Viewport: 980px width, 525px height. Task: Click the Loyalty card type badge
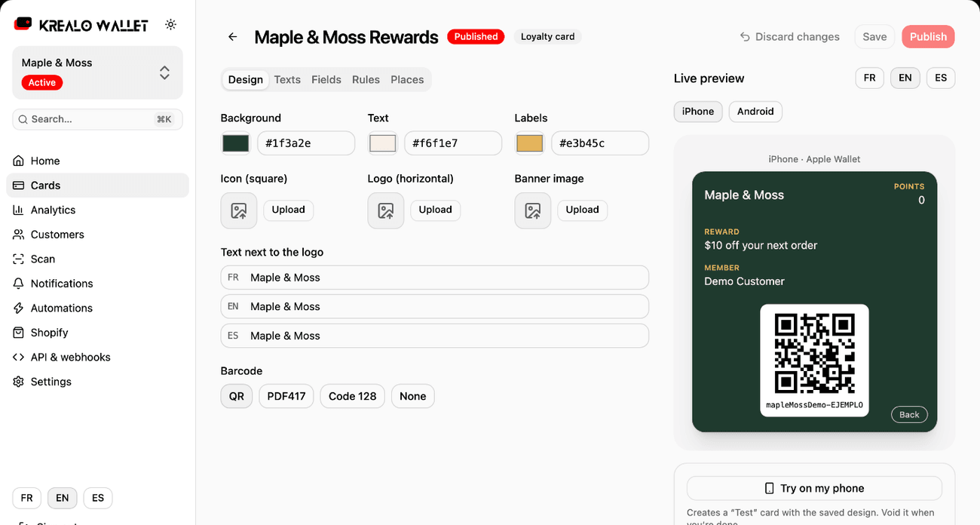point(548,36)
